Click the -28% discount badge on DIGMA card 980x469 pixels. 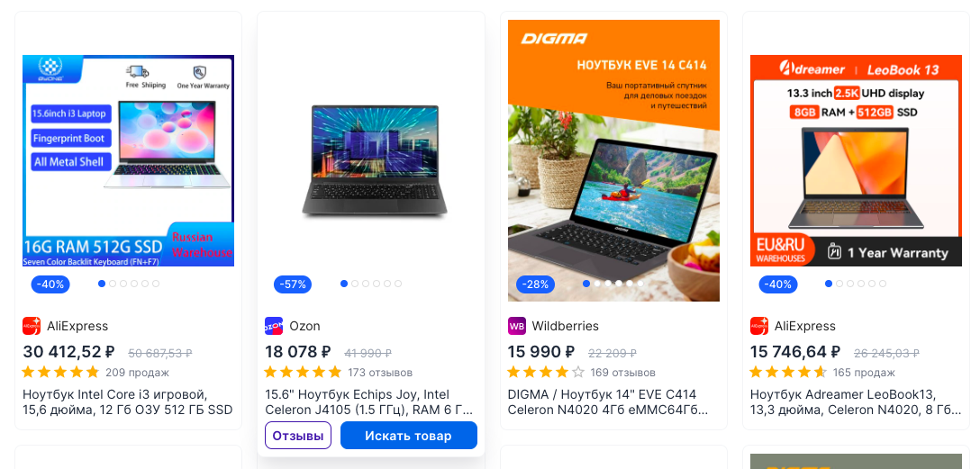click(536, 284)
